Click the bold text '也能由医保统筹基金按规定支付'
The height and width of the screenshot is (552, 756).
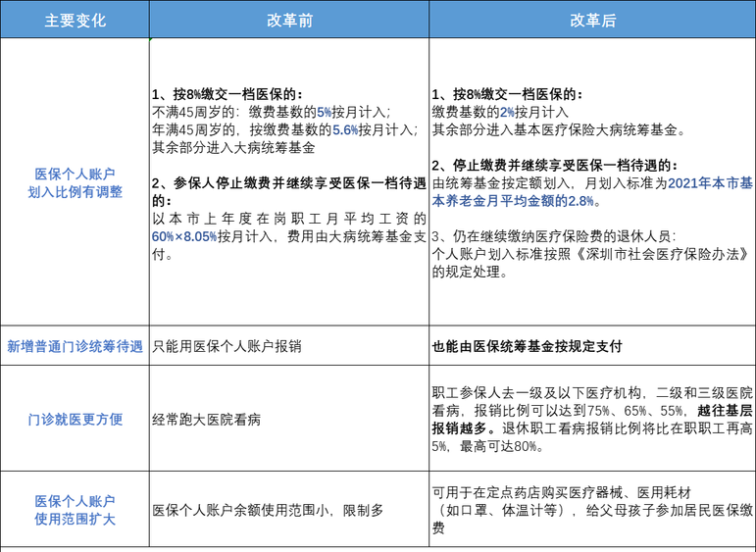[x=527, y=347]
